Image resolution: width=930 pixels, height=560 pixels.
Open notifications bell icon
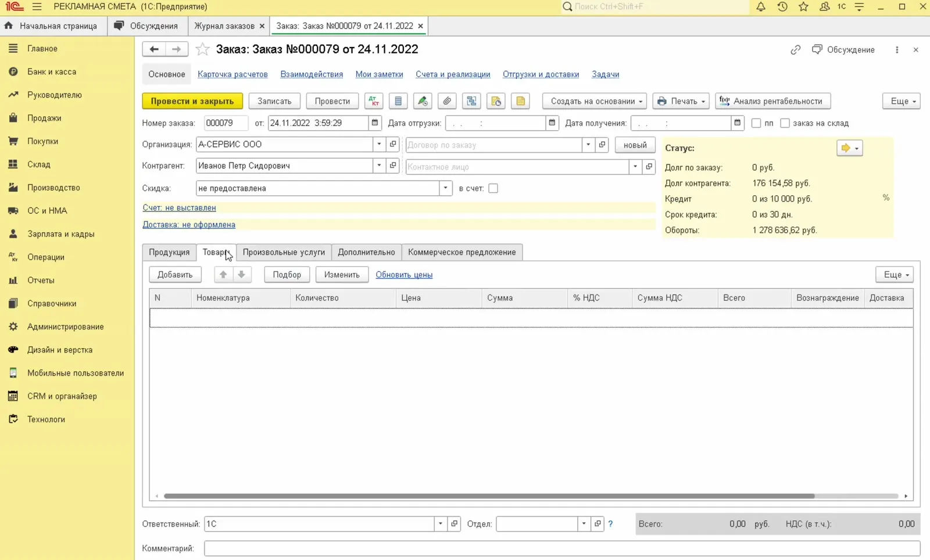[760, 7]
